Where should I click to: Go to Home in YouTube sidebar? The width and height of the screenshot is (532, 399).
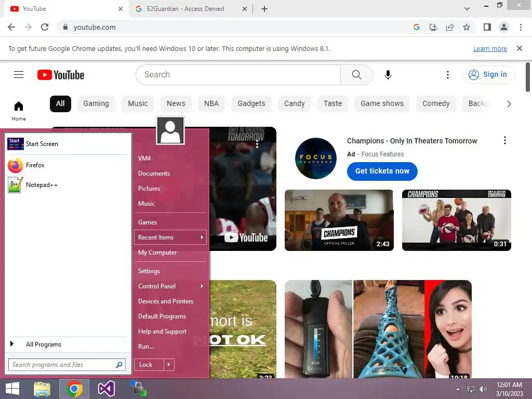pyautogui.click(x=19, y=111)
